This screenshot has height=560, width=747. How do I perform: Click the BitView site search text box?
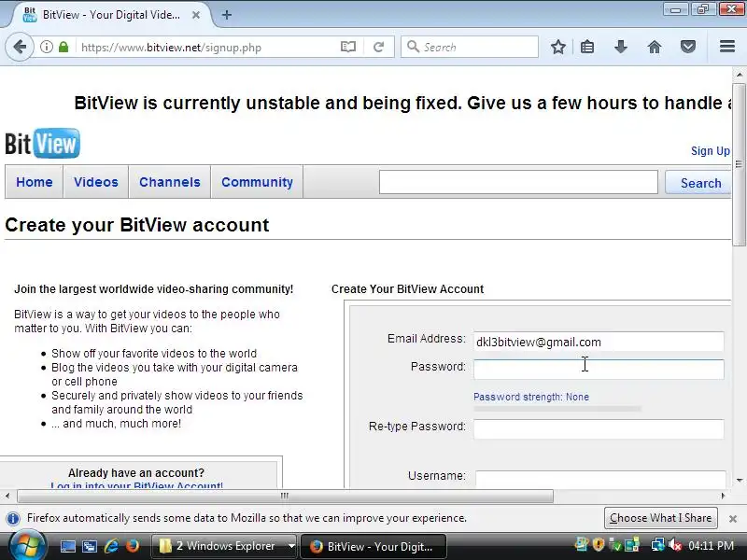[518, 182]
